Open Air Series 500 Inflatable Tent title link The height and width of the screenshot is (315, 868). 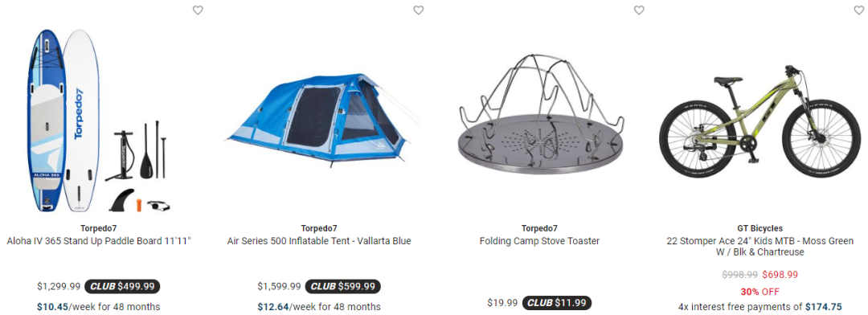point(319,241)
